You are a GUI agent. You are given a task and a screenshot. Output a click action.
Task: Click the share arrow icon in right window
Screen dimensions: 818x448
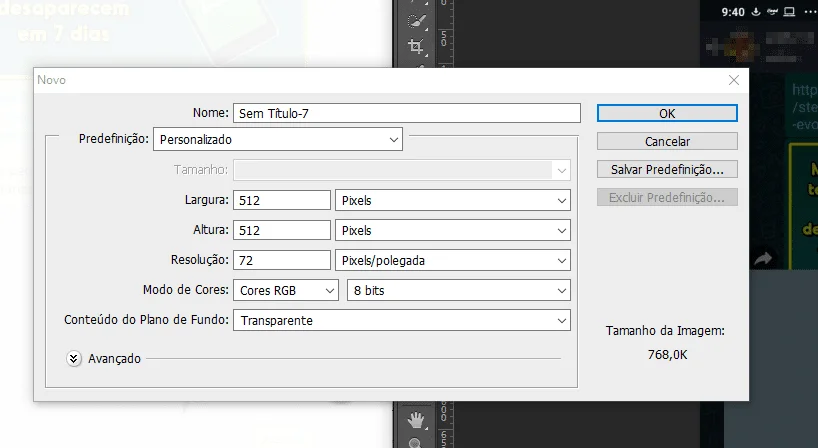coord(763,258)
